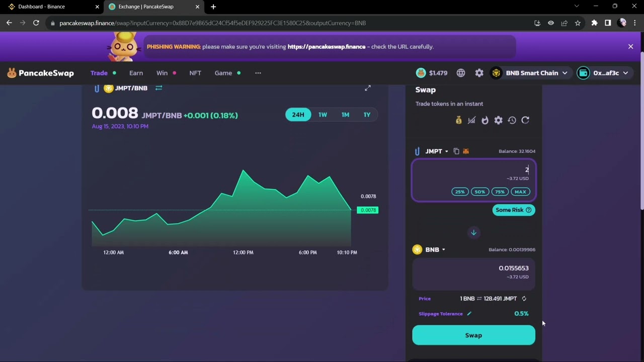The width and height of the screenshot is (644, 362).
Task: Open language globe selector
Action: click(461, 73)
